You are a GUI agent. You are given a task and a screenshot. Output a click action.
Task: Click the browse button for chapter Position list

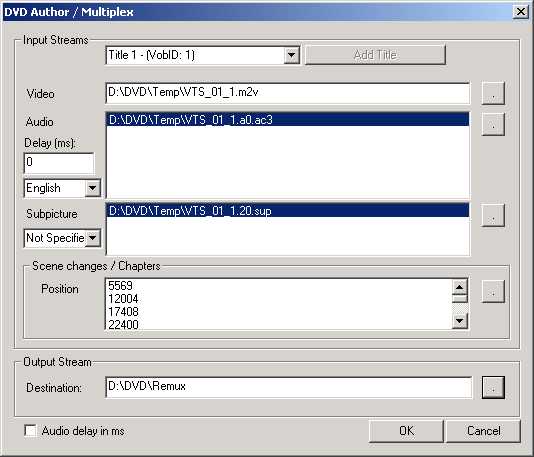click(493, 291)
